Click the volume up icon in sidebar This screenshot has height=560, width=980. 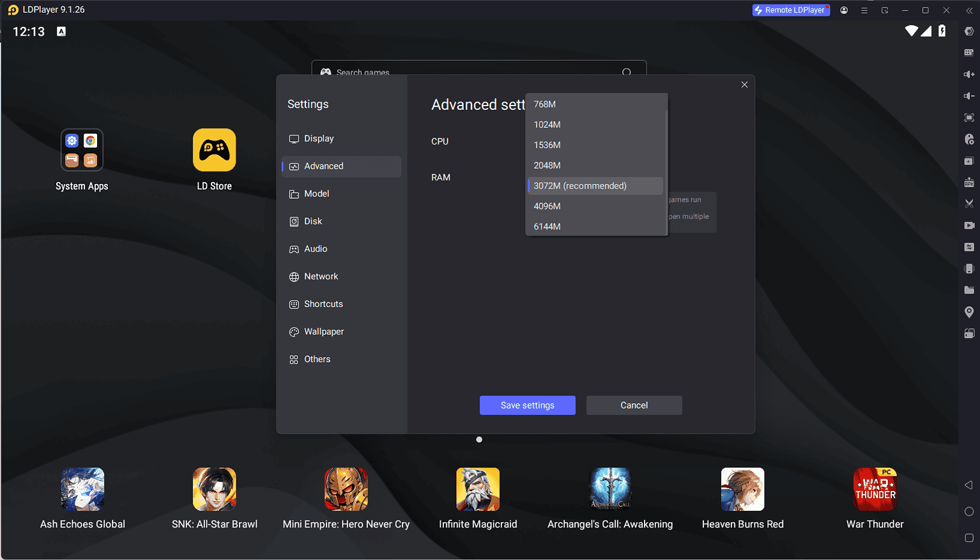pos(969,74)
